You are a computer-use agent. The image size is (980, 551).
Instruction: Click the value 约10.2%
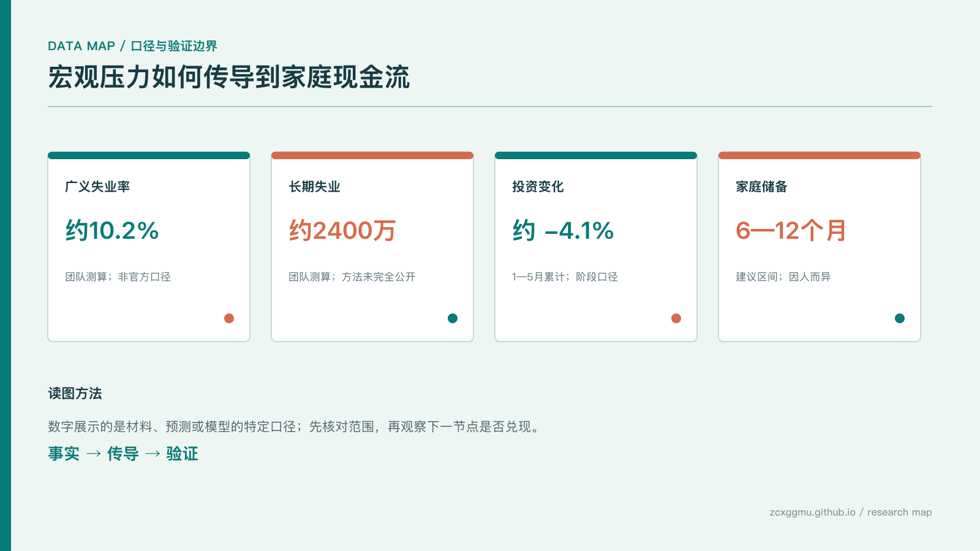(112, 231)
